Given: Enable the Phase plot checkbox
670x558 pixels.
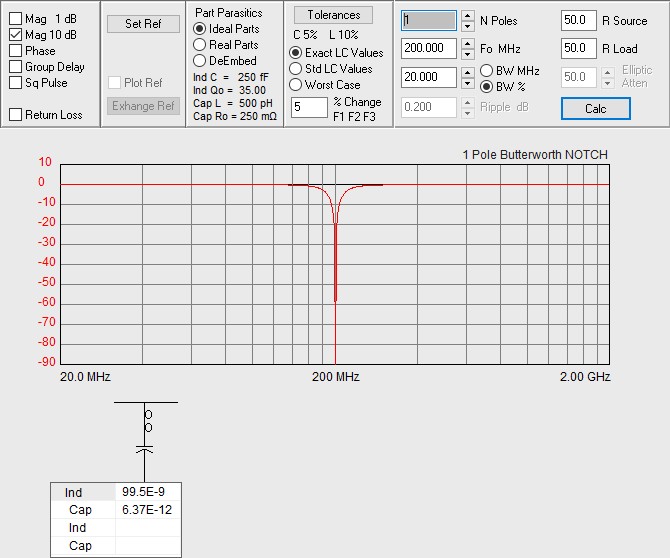Looking at the screenshot, I should [x=15, y=51].
